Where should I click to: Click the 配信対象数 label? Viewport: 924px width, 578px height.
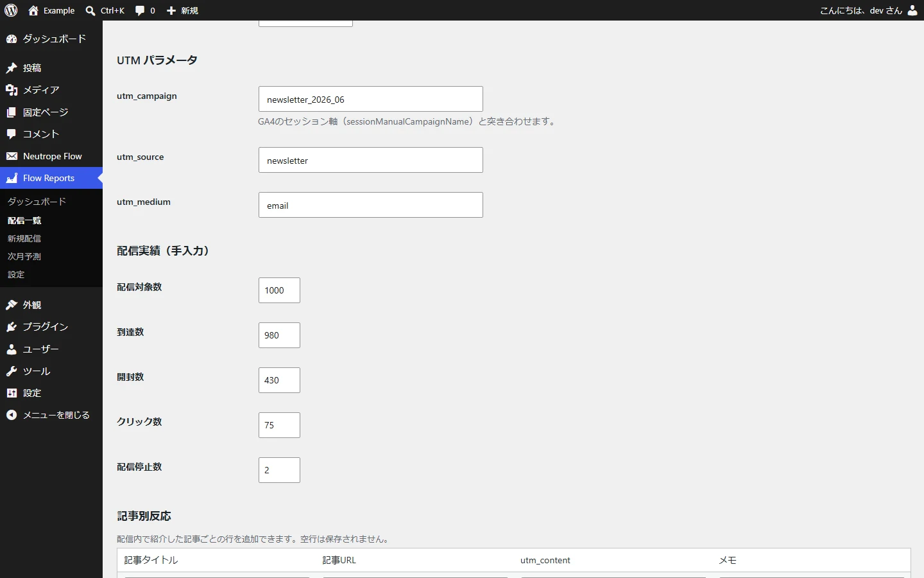pyautogui.click(x=139, y=287)
